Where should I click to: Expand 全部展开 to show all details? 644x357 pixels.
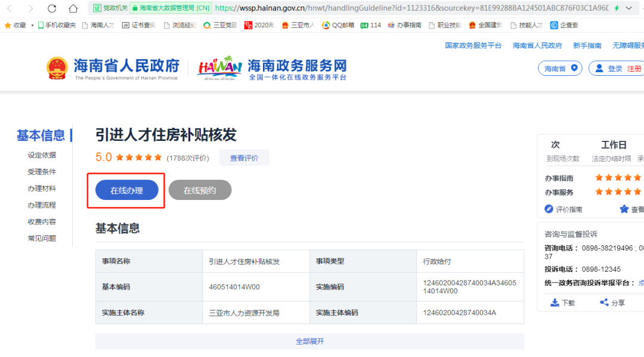[310, 341]
